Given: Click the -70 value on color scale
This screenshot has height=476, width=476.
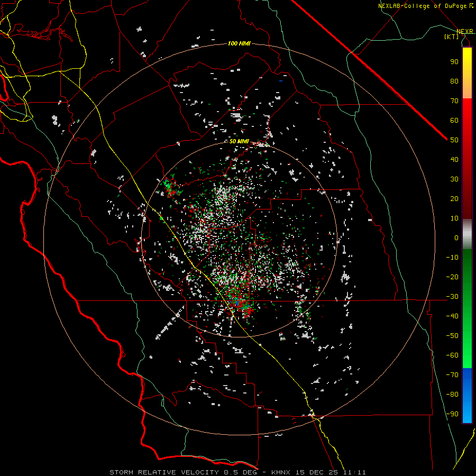Looking at the screenshot, I should pyautogui.click(x=452, y=374).
